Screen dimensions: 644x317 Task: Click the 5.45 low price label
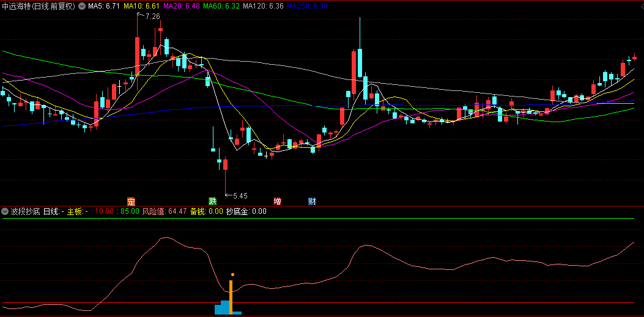(240, 196)
